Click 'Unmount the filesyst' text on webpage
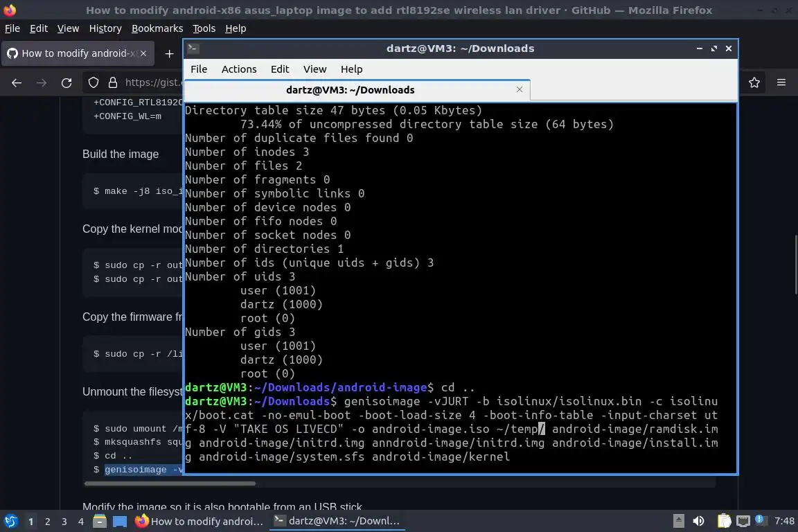The image size is (798, 532). 132,391
